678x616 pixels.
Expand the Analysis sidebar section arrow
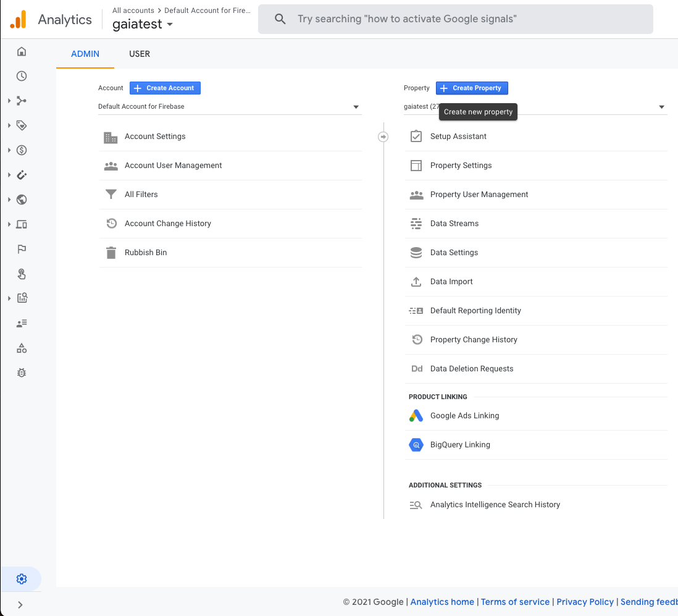9,298
